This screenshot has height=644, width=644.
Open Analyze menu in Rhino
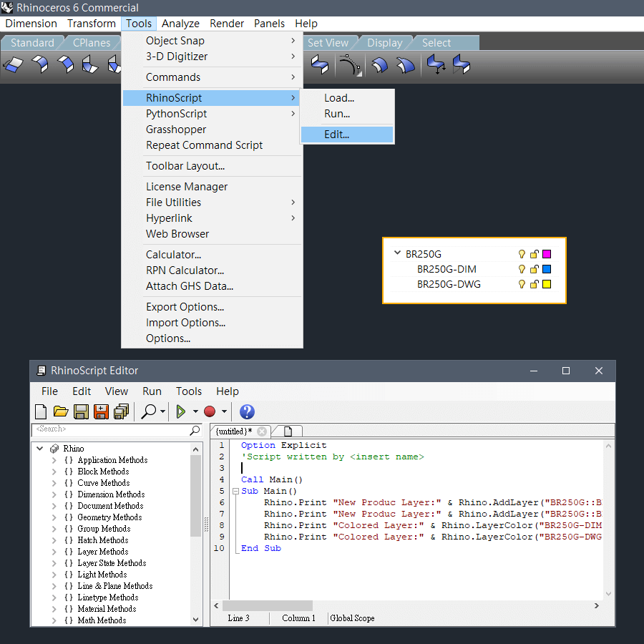click(x=180, y=24)
